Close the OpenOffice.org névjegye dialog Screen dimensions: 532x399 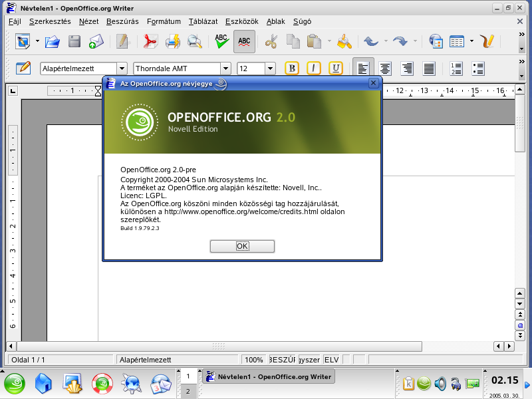(x=373, y=83)
